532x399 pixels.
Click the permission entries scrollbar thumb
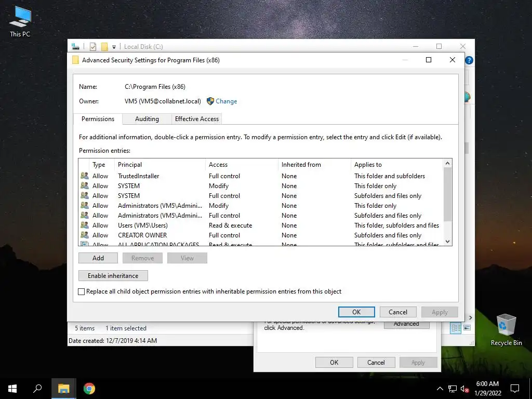coord(447,194)
